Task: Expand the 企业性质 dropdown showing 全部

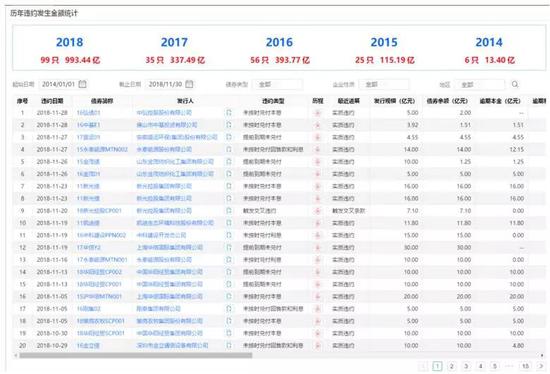Action: pos(384,84)
